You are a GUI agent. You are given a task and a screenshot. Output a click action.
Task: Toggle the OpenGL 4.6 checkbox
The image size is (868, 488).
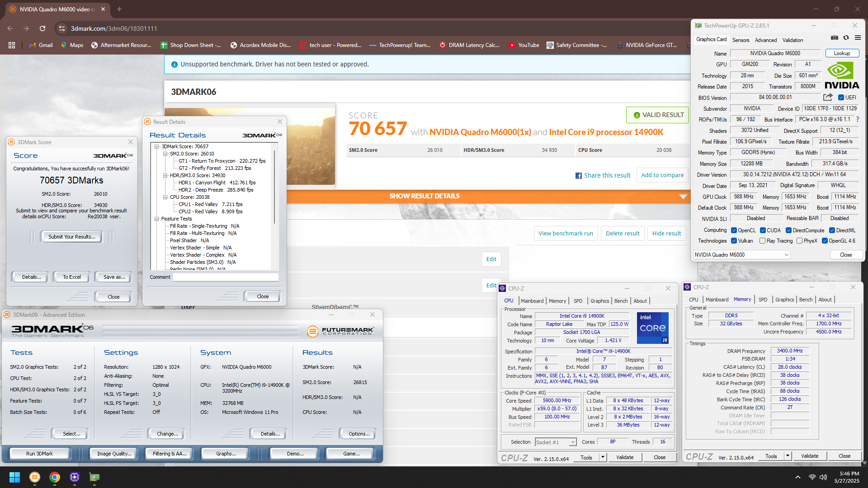tap(825, 241)
